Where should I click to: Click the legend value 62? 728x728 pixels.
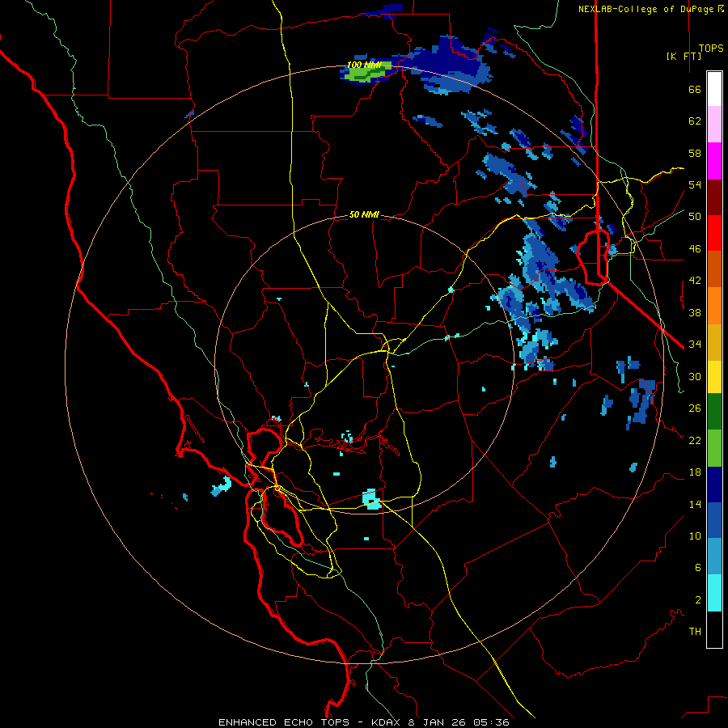click(695, 121)
